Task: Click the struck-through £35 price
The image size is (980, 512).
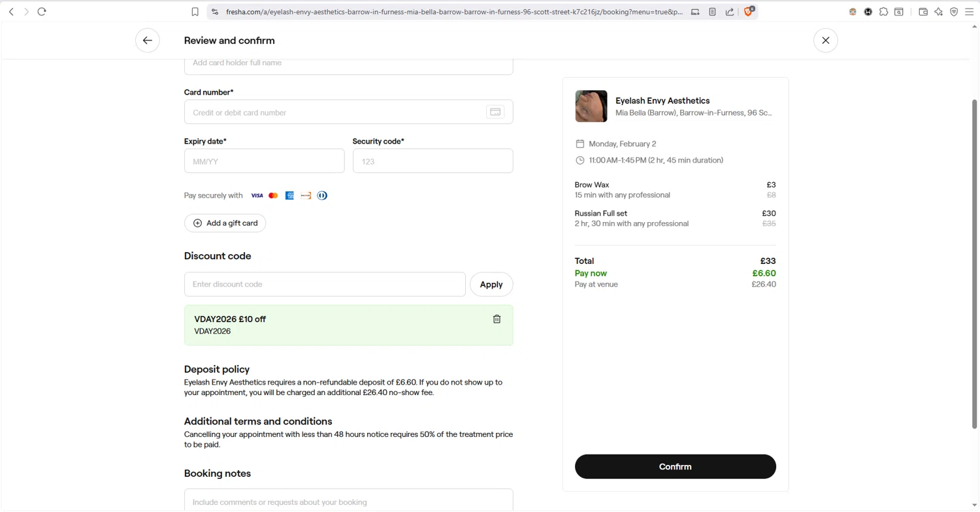Action: pos(769,224)
